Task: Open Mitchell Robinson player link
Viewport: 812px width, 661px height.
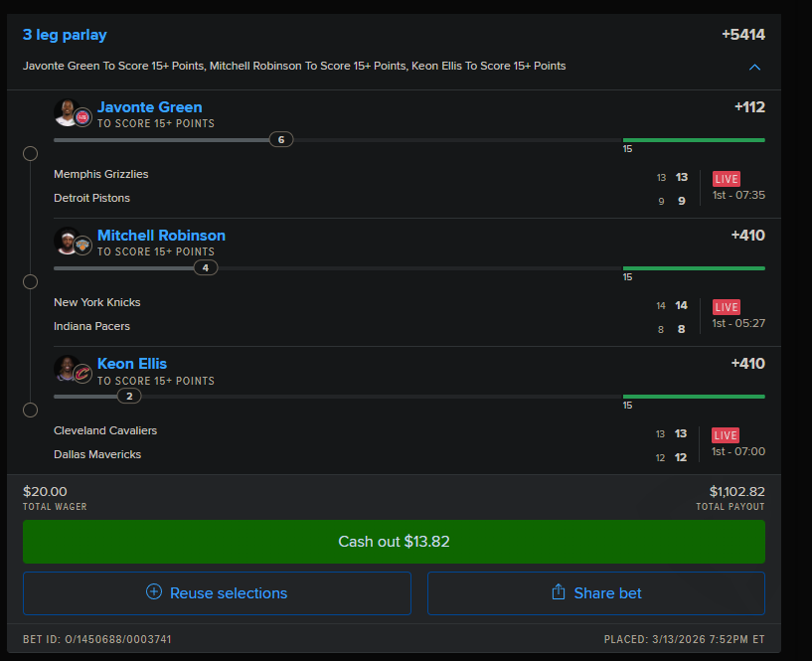Action: [161, 236]
